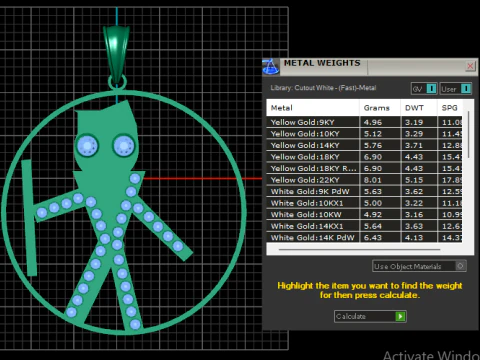
Task: Click the figure's left eye gemstone
Action: 87,146
